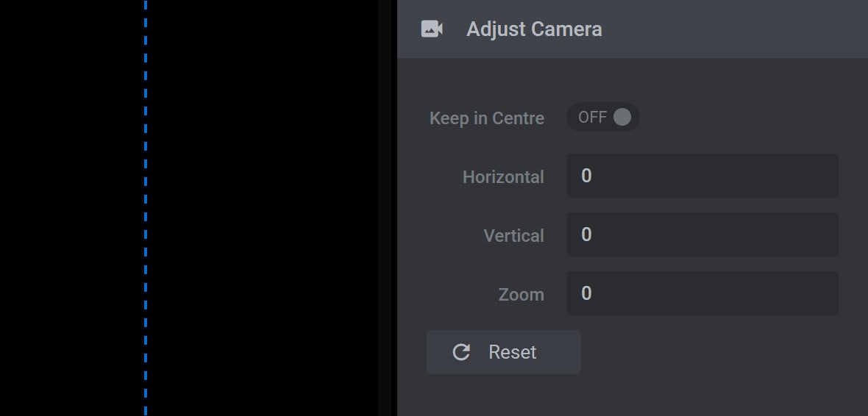Viewport: 868px width, 416px height.
Task: Click the Adjust Camera title text
Action: (534, 29)
